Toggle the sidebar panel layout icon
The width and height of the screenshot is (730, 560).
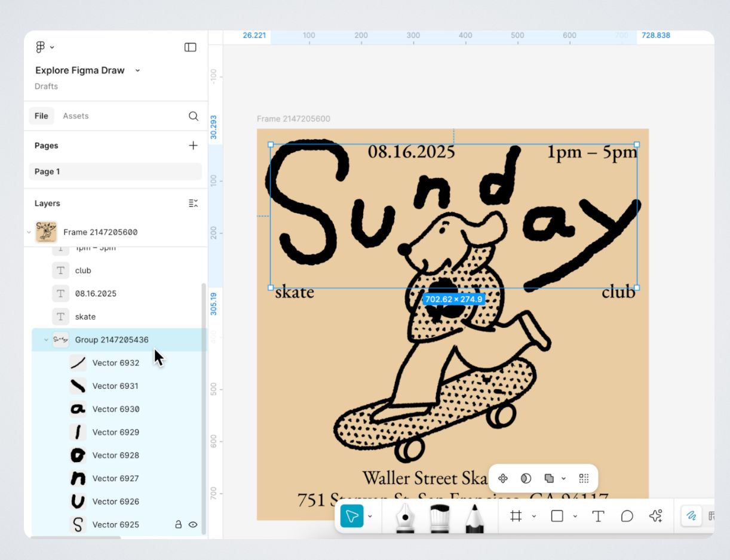tap(191, 47)
